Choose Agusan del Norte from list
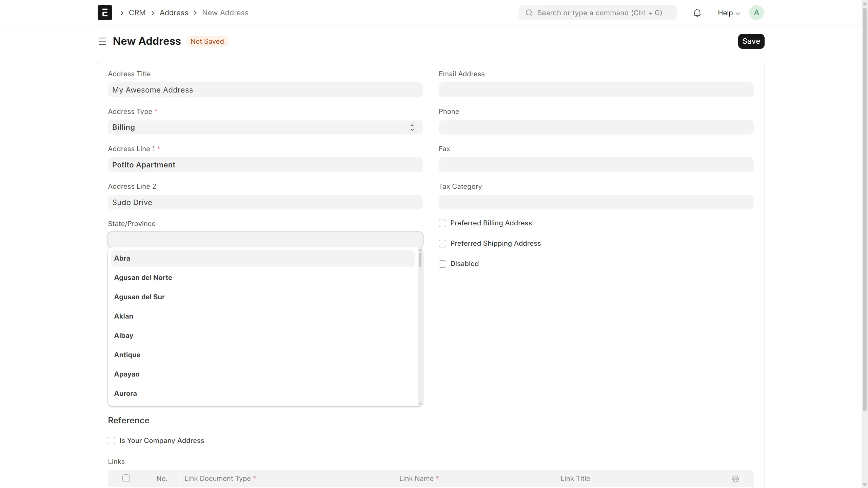The image size is (868, 488). [x=143, y=278]
